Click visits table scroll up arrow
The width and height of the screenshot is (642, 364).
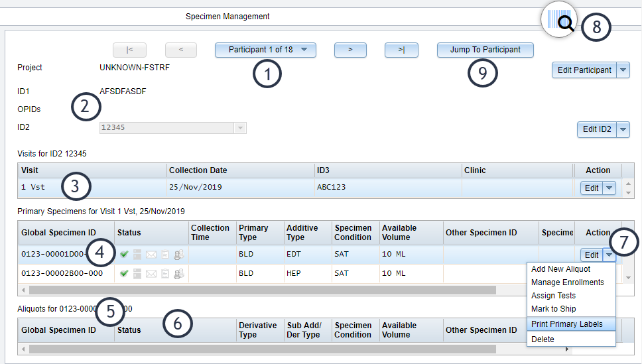[629, 184]
